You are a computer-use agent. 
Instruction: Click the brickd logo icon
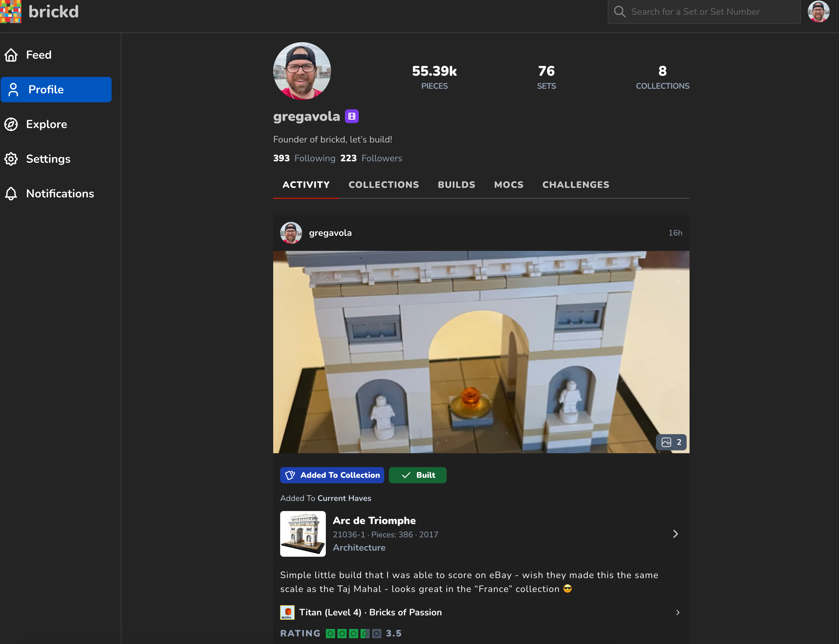pyautogui.click(x=11, y=12)
